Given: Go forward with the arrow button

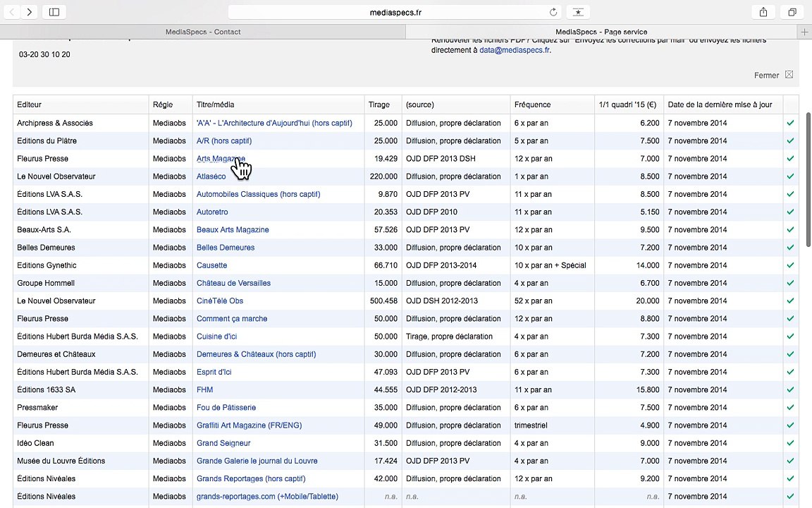Looking at the screenshot, I should click(x=30, y=12).
